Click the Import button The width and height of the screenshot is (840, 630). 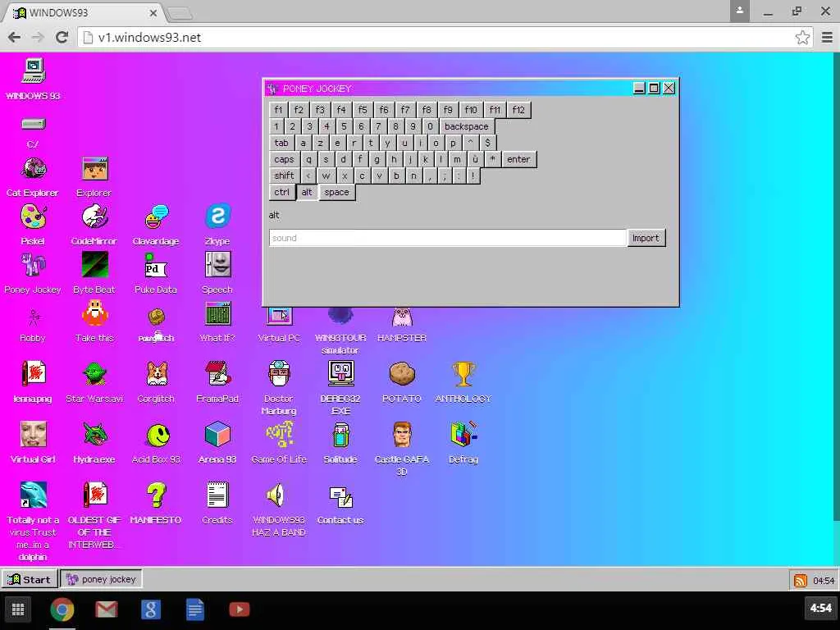coord(646,238)
